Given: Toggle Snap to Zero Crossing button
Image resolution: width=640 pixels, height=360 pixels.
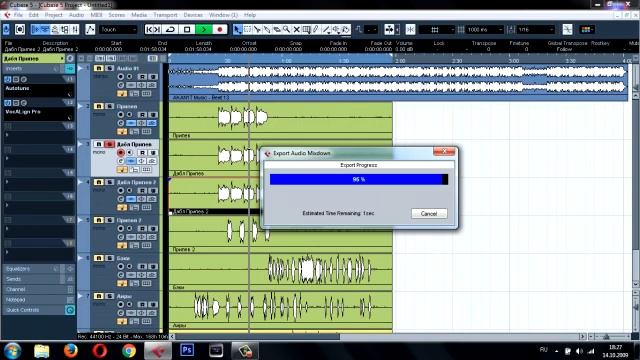Looking at the screenshot, I should coord(567,29).
